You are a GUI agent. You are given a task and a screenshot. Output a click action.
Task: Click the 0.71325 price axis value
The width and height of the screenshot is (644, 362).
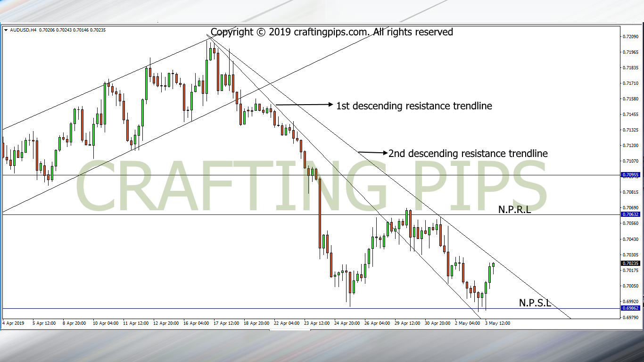coord(630,130)
